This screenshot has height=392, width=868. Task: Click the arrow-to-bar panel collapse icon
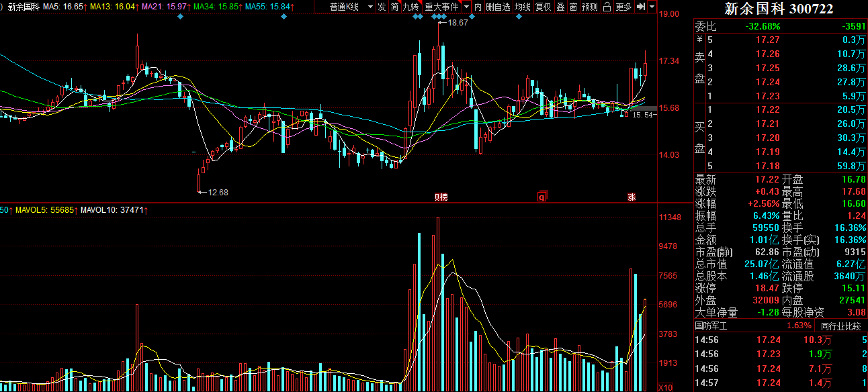[x=641, y=7]
